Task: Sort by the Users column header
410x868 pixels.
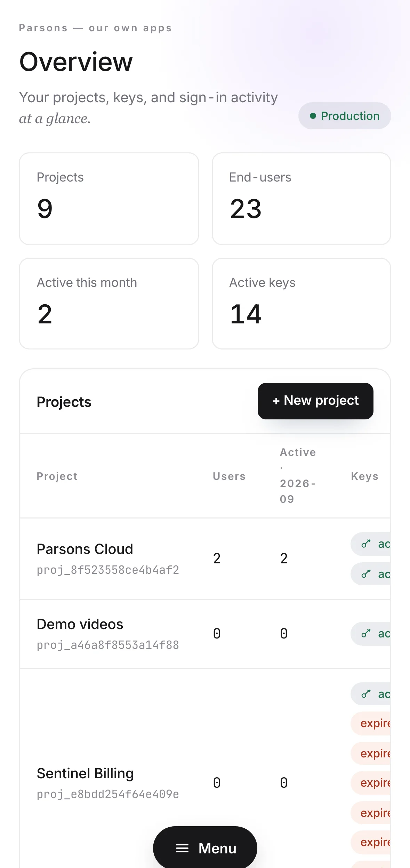Action: (229, 476)
